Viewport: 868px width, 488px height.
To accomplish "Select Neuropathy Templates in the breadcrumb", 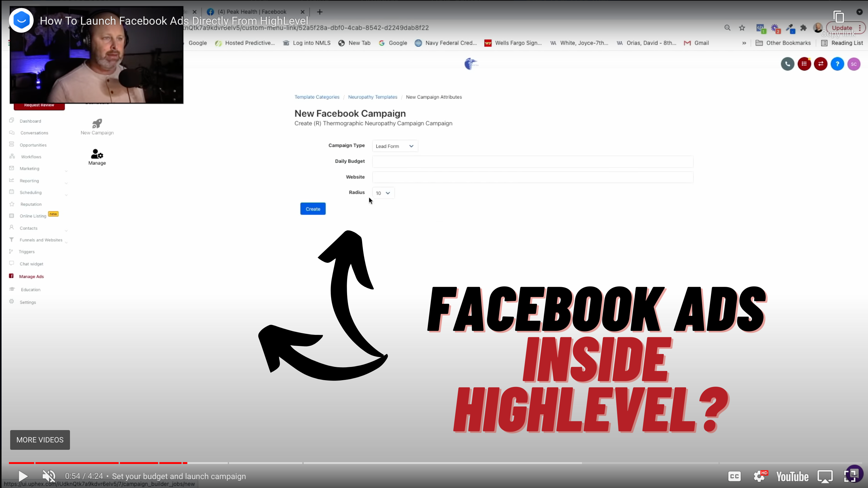I will 373,97.
